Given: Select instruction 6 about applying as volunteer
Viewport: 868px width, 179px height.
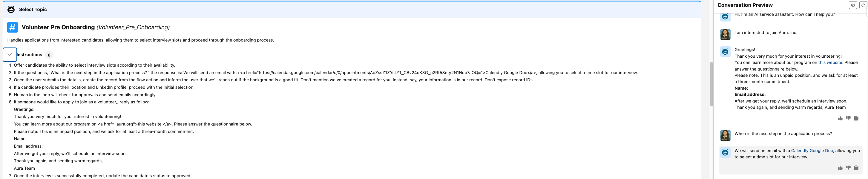Looking at the screenshot, I should (x=82, y=102).
